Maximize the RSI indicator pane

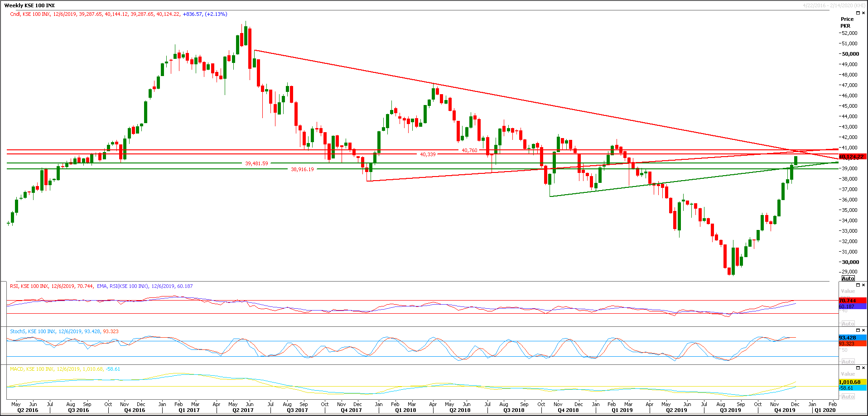point(858,285)
